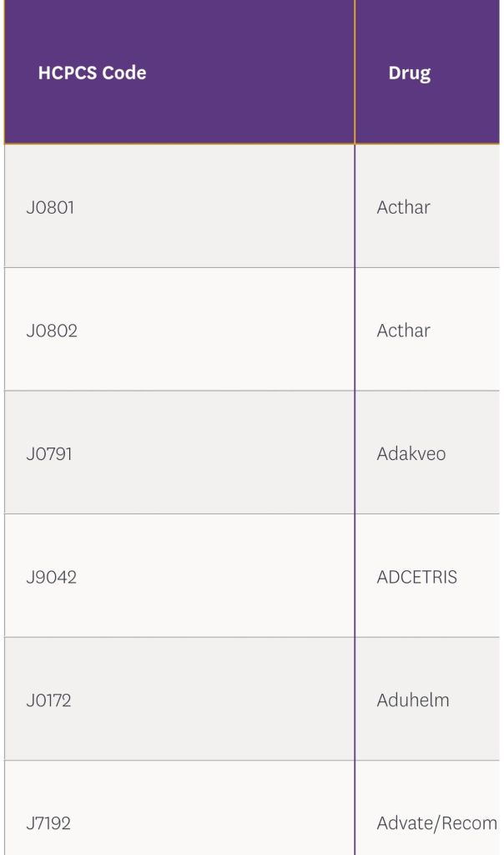The width and height of the screenshot is (504, 855).
Task: Select the Aduhelm drug cell
Action: (x=413, y=700)
